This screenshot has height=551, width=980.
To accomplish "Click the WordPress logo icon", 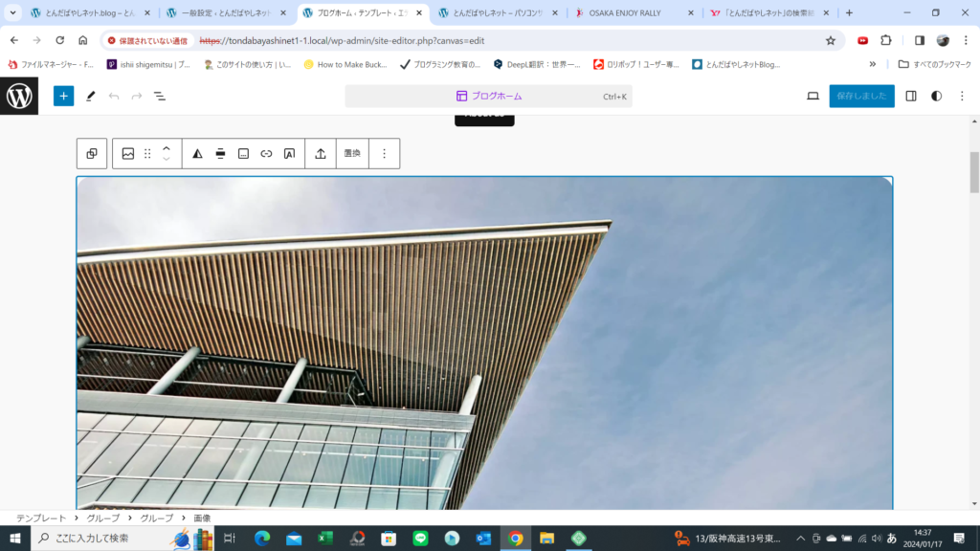I will point(19,96).
